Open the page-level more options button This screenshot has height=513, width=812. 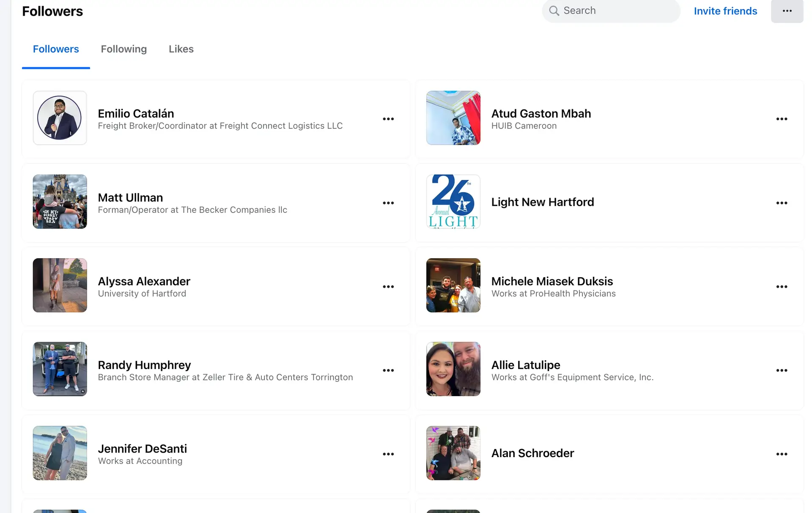point(787,11)
